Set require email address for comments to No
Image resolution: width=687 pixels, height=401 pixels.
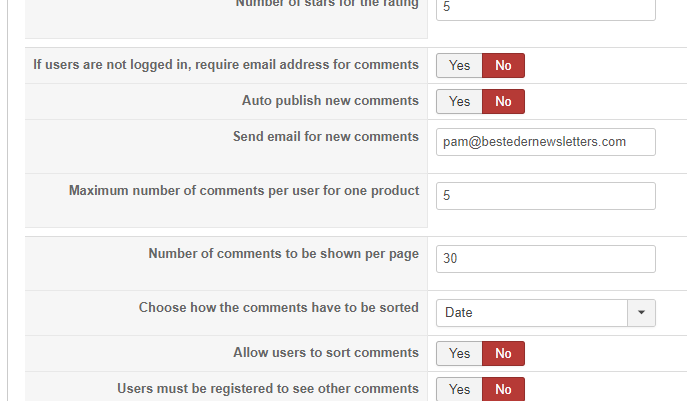(503, 66)
